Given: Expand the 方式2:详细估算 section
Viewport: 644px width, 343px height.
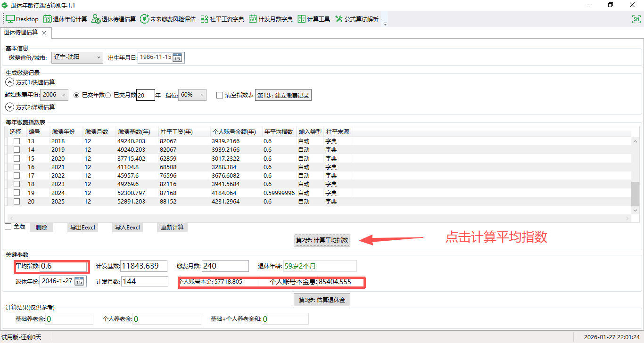Looking at the screenshot, I should coord(9,106).
